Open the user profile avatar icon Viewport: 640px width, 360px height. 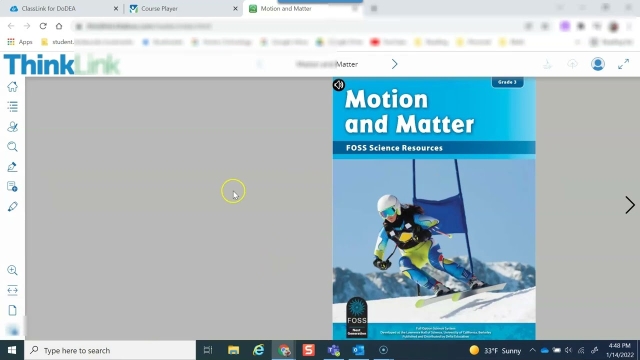click(x=598, y=64)
